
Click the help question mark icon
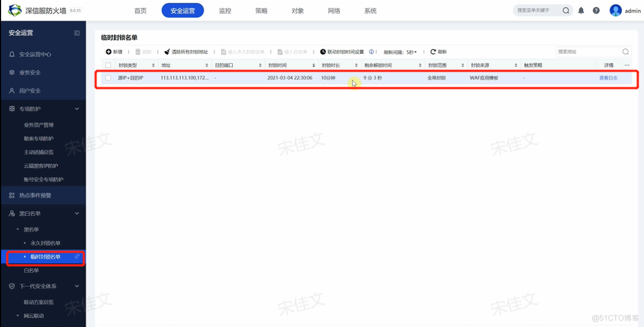597,10
